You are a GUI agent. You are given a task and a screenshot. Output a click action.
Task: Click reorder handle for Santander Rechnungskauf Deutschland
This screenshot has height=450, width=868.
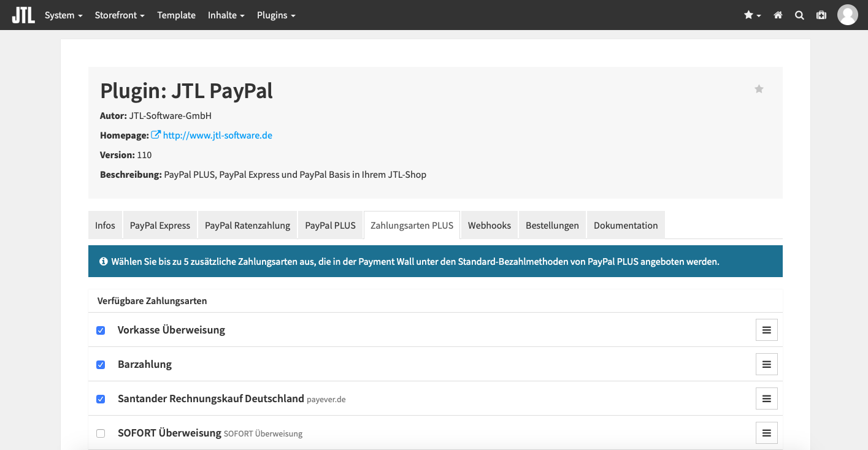[x=767, y=399]
